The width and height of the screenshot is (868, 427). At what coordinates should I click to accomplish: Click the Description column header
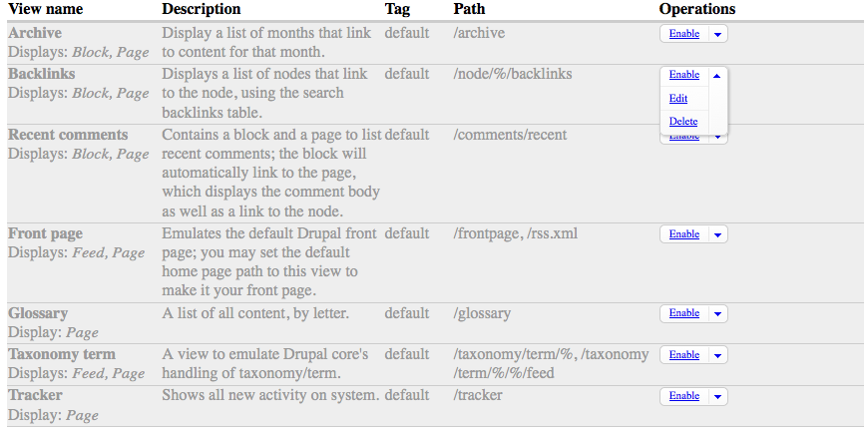click(202, 9)
